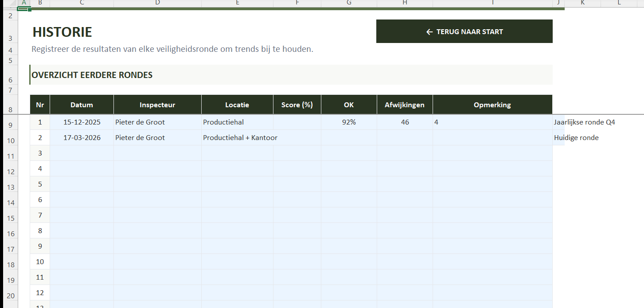This screenshot has width=644, height=308.
Task: Select the Productiehal + Kantoor location cell
Action: point(240,138)
